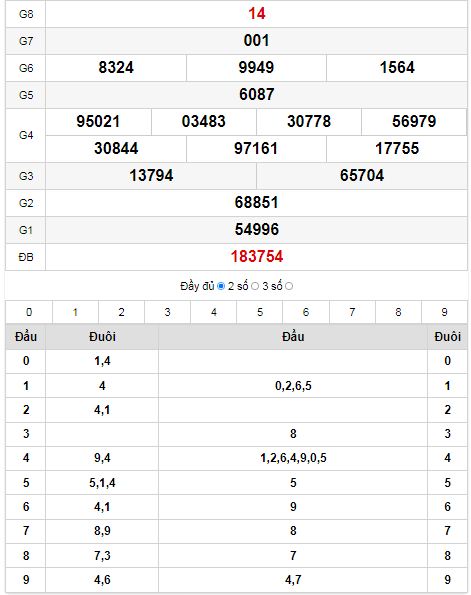Click digit filter tab 3

click(x=167, y=312)
